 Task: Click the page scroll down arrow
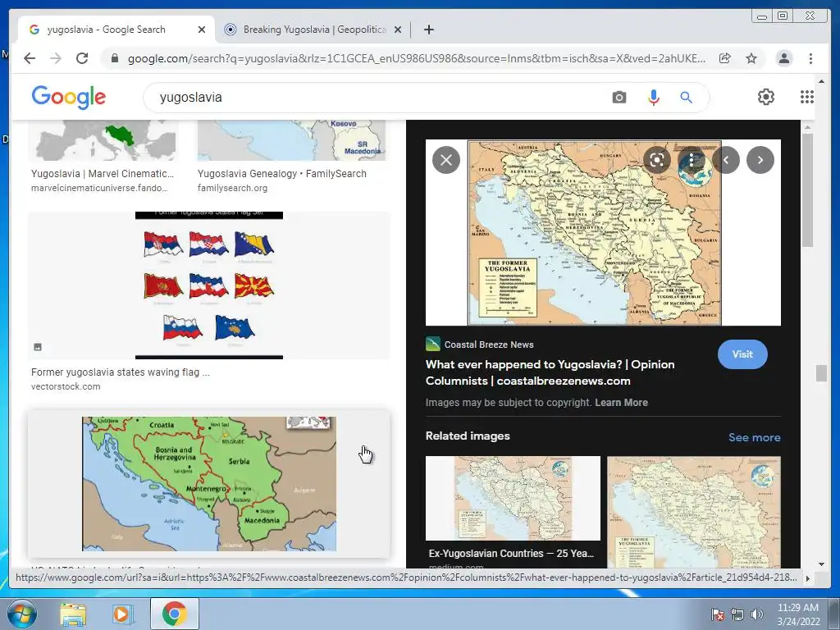[821, 564]
